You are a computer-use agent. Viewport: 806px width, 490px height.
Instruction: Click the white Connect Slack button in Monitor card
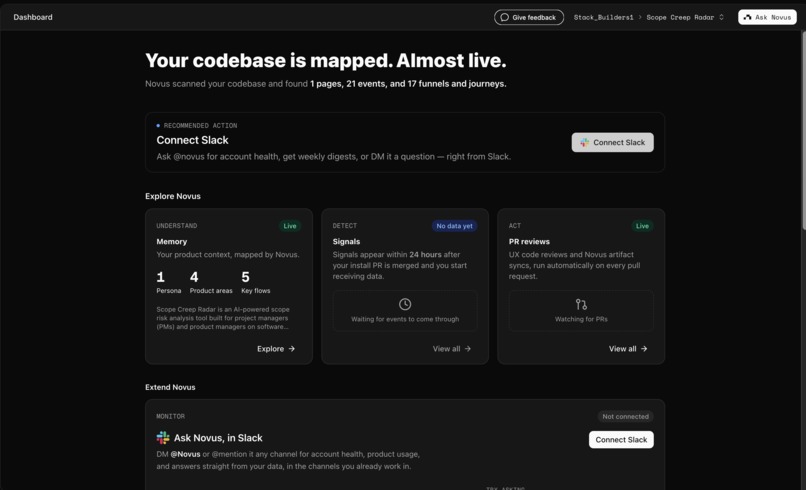pyautogui.click(x=621, y=440)
